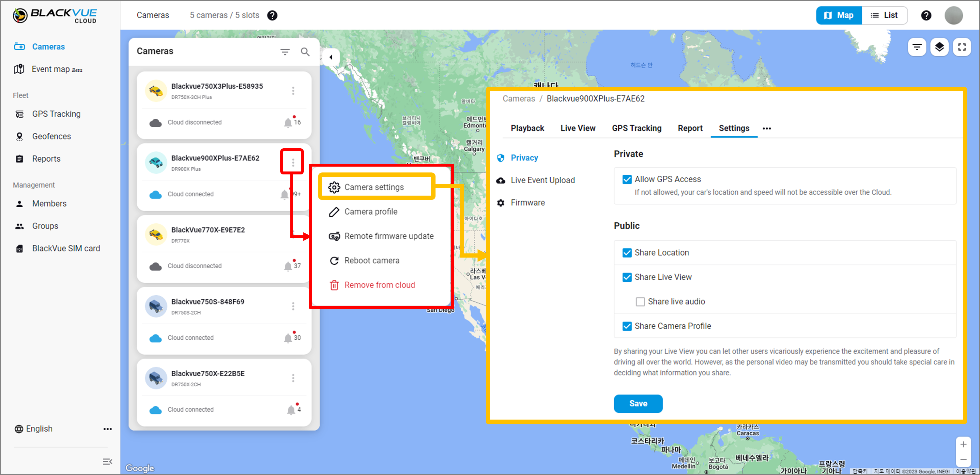The height and width of the screenshot is (475, 980).
Task: Click the Save button
Action: [x=638, y=404]
